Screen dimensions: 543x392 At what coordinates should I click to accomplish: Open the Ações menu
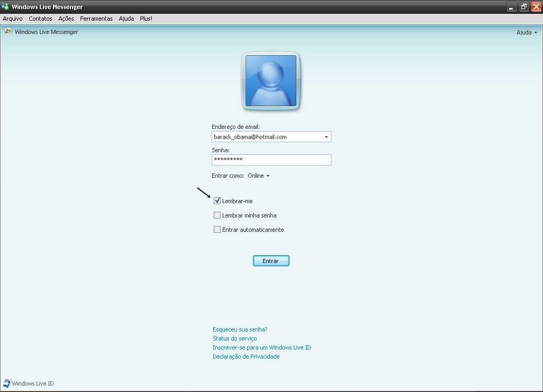[66, 19]
